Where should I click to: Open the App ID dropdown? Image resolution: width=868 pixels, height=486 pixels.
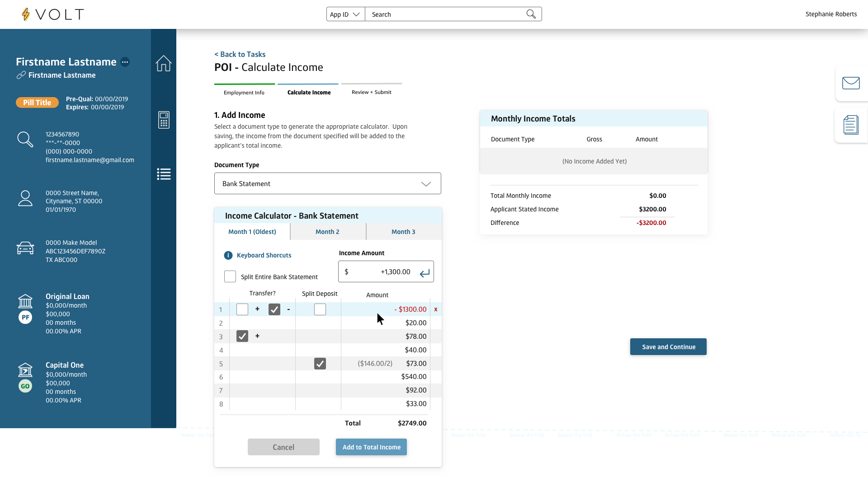tap(345, 14)
